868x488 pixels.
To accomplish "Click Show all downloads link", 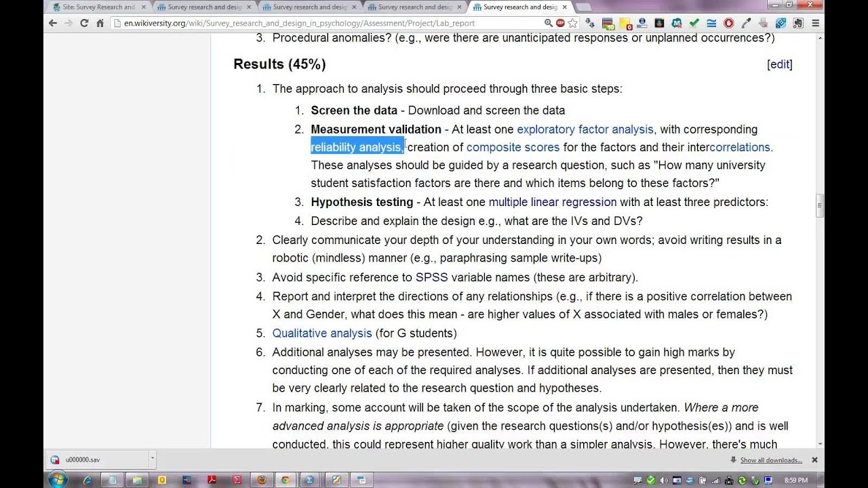I will [x=771, y=460].
